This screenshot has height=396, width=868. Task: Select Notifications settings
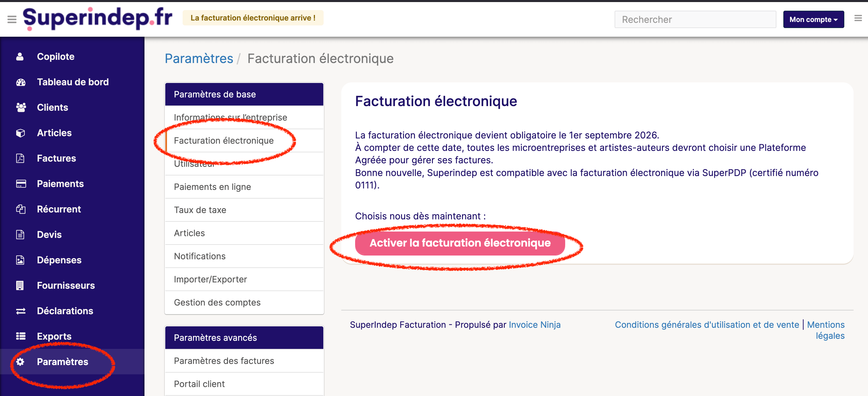[x=244, y=256]
